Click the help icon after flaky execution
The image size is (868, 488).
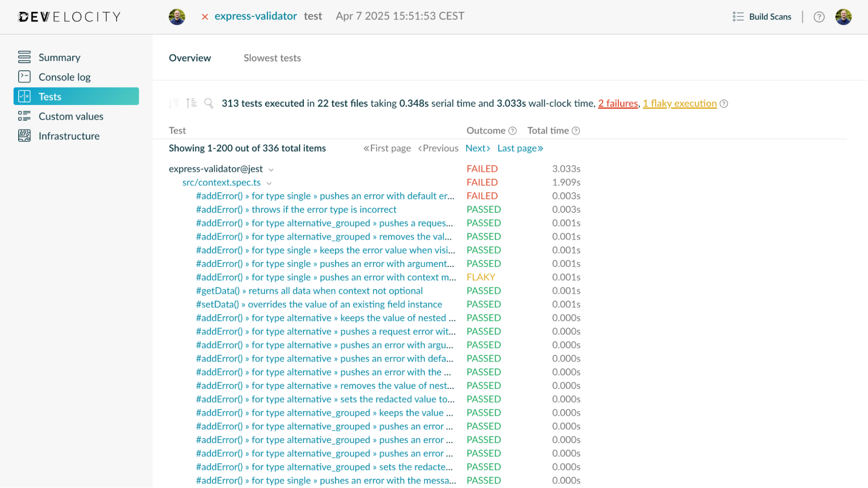coord(724,104)
